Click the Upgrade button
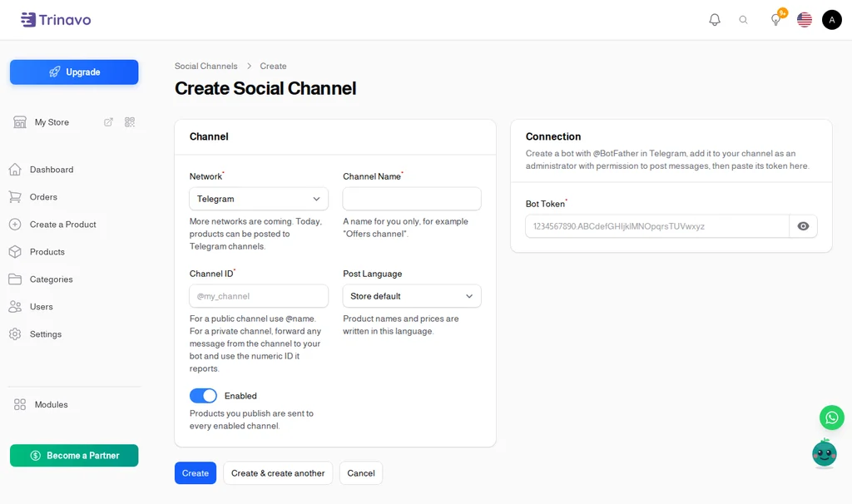 [x=74, y=72]
